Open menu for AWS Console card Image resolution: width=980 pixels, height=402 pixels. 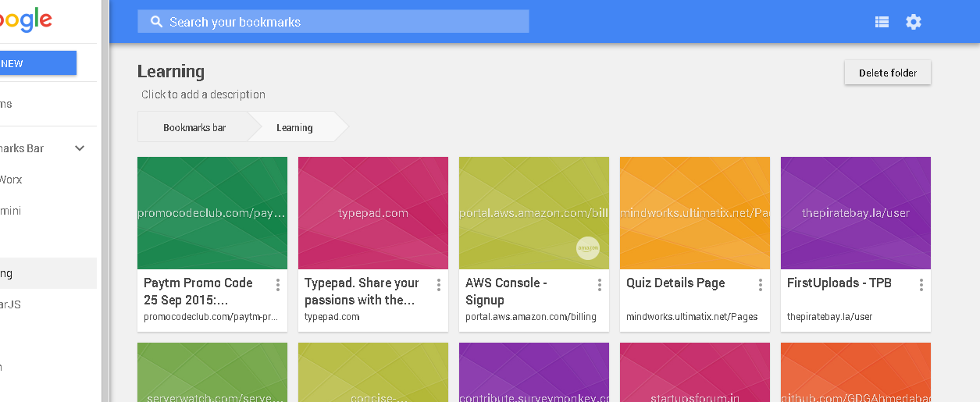pyautogui.click(x=600, y=285)
